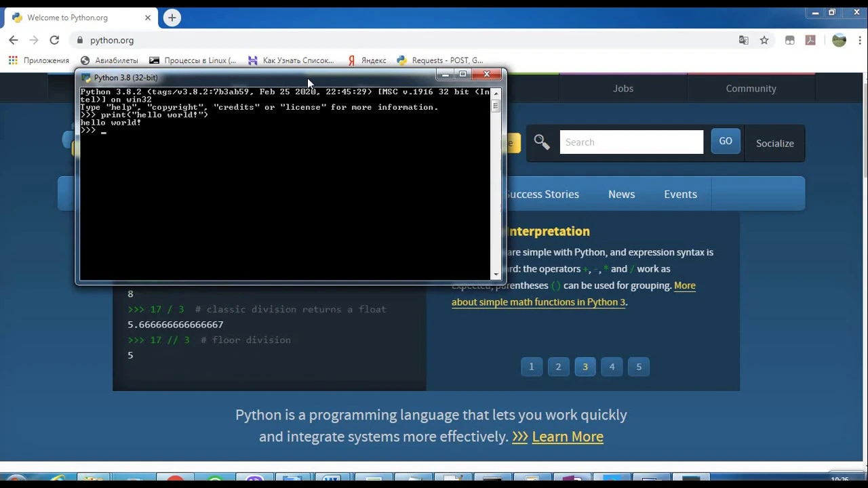Image resolution: width=868 pixels, height=488 pixels.
Task: Click the grey extension icon in toolbar
Action: 790,40
